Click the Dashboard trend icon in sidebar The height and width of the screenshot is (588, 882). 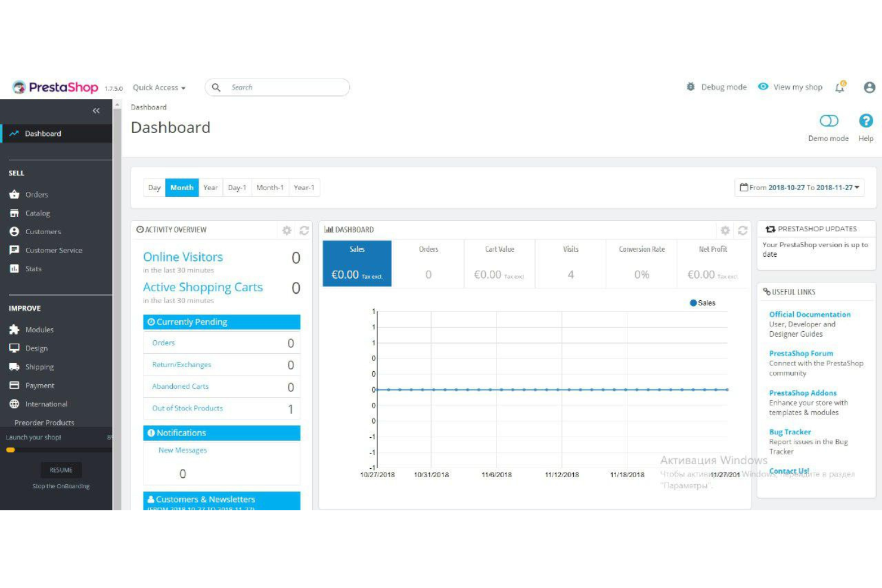14,133
